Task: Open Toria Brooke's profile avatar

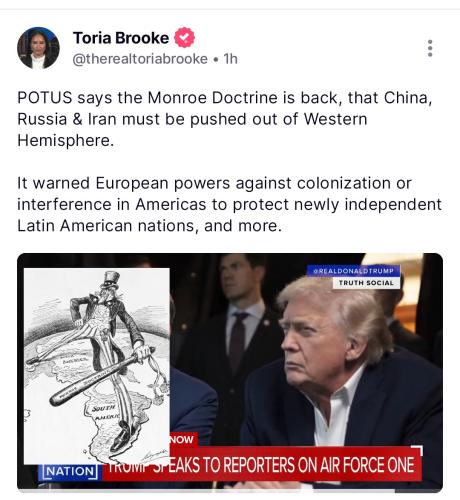Action: (38, 48)
